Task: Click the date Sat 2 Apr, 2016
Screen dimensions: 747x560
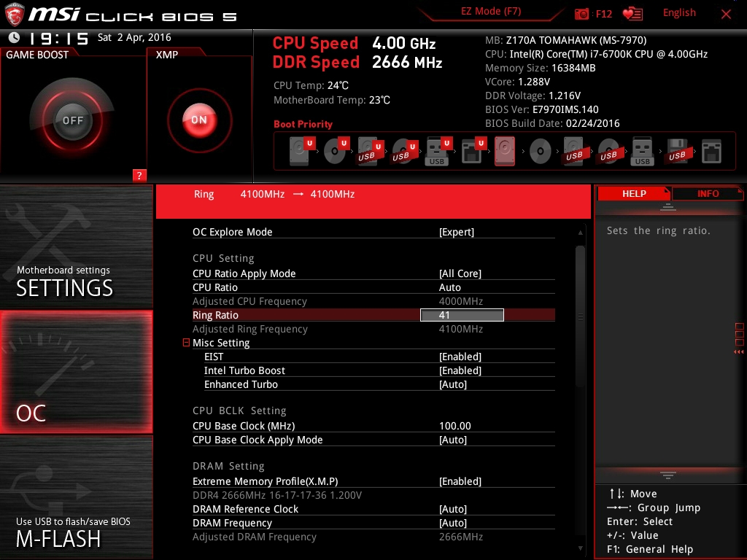Action: tap(134, 38)
